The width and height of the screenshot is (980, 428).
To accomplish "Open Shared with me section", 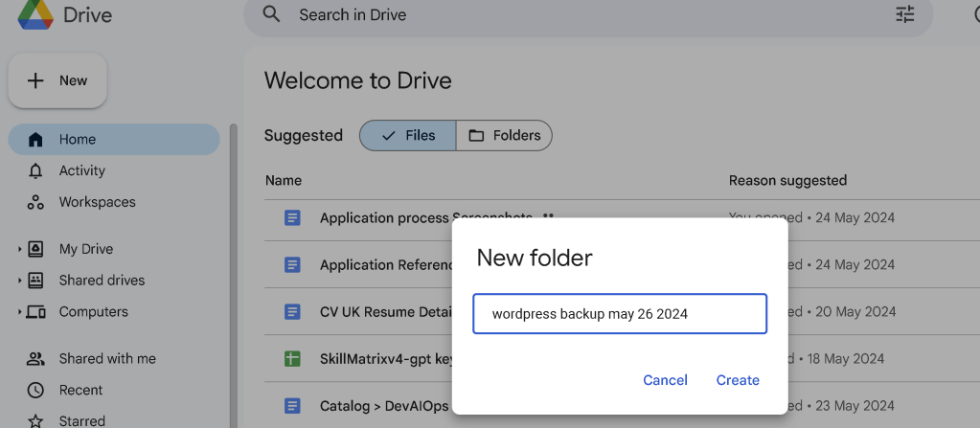I will (x=107, y=359).
